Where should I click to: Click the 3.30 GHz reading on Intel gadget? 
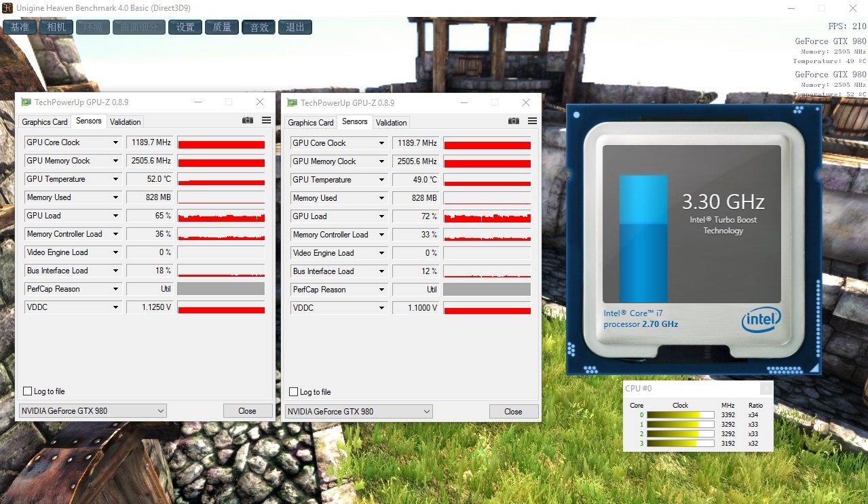click(723, 202)
